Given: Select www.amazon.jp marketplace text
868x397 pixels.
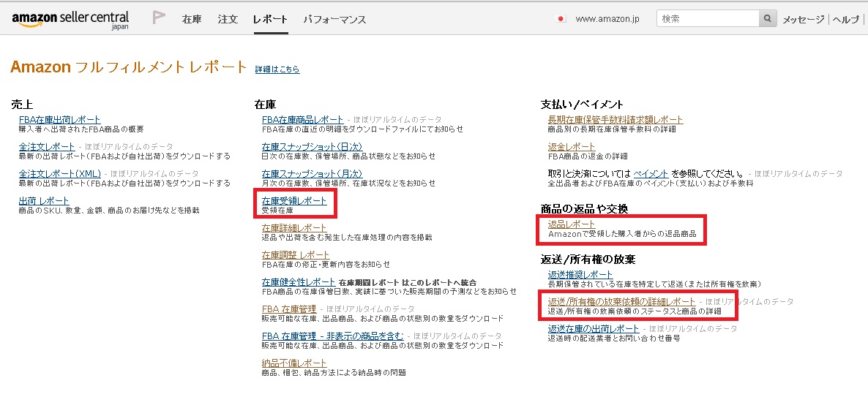Looking at the screenshot, I should pyautogui.click(x=607, y=19).
